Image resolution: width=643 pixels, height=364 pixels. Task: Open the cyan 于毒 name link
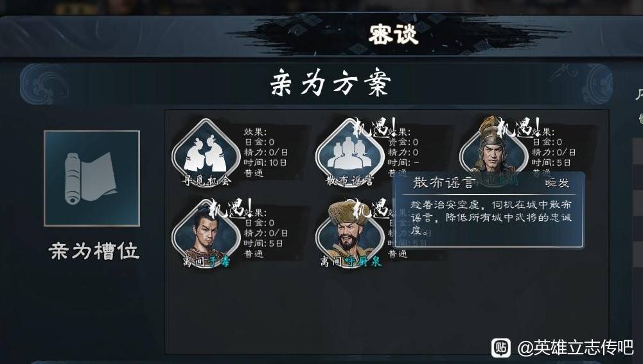click(x=220, y=261)
